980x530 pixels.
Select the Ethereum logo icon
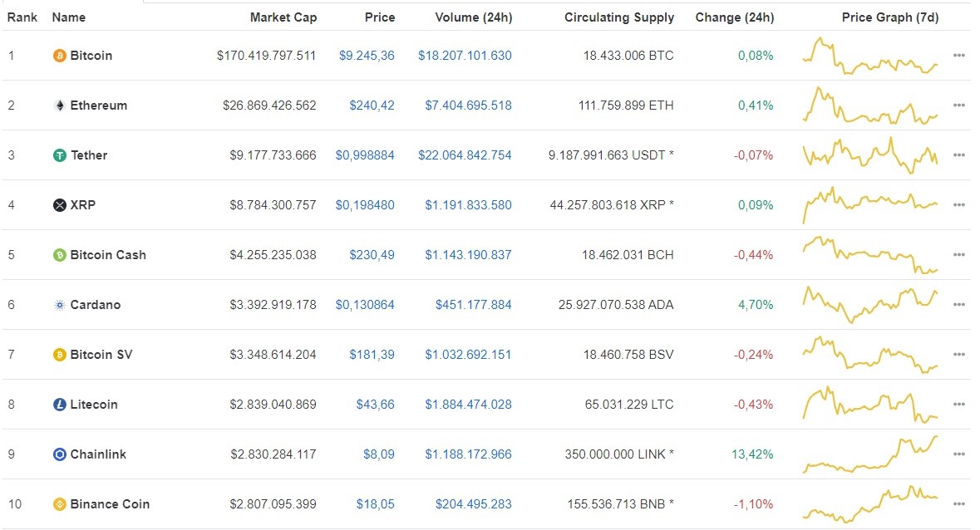(58, 106)
